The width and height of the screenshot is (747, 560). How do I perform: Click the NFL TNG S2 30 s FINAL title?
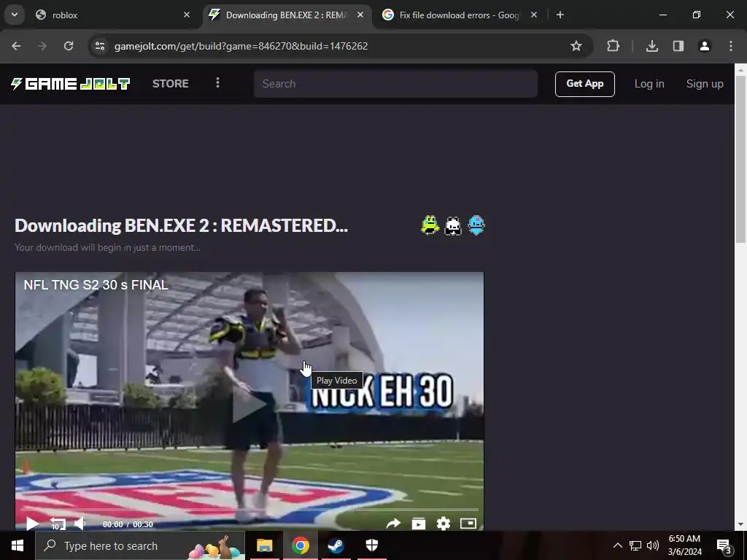(x=96, y=285)
